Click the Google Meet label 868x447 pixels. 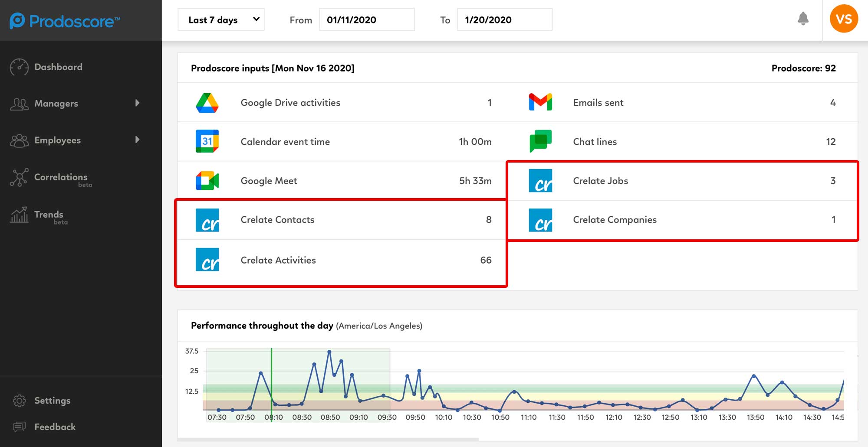(x=269, y=181)
